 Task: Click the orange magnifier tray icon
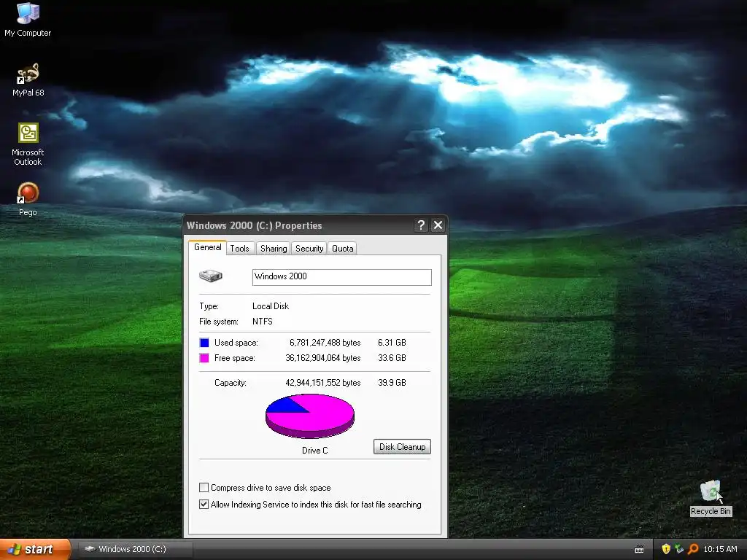tap(693, 549)
